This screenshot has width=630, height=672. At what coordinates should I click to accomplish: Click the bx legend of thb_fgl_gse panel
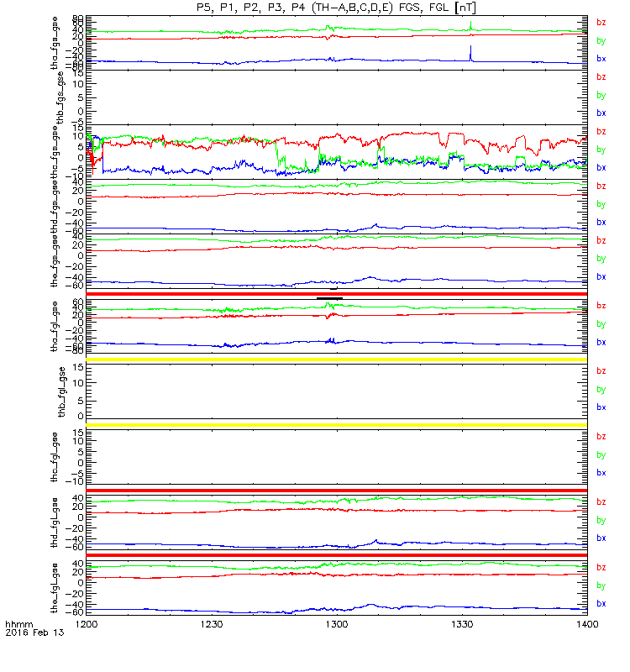click(x=601, y=407)
